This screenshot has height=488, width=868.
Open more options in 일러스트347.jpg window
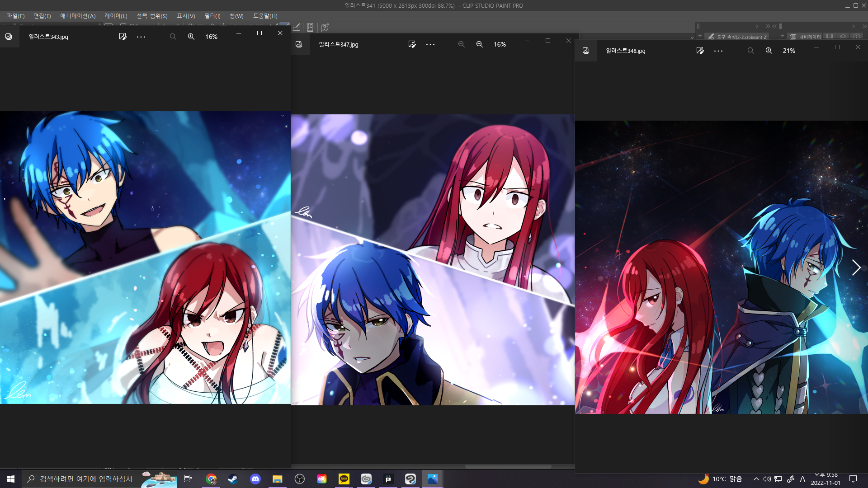430,44
